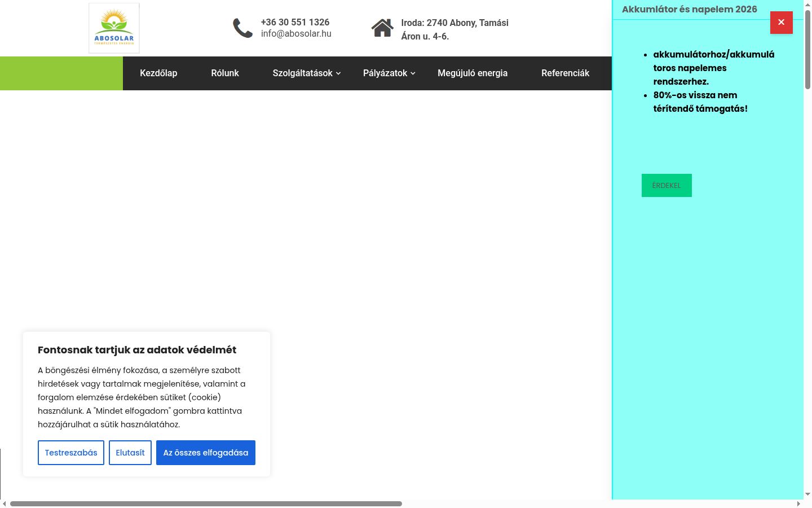The image size is (812, 508).
Task: Open the Szolgáltatások menu item
Action: click(x=303, y=73)
